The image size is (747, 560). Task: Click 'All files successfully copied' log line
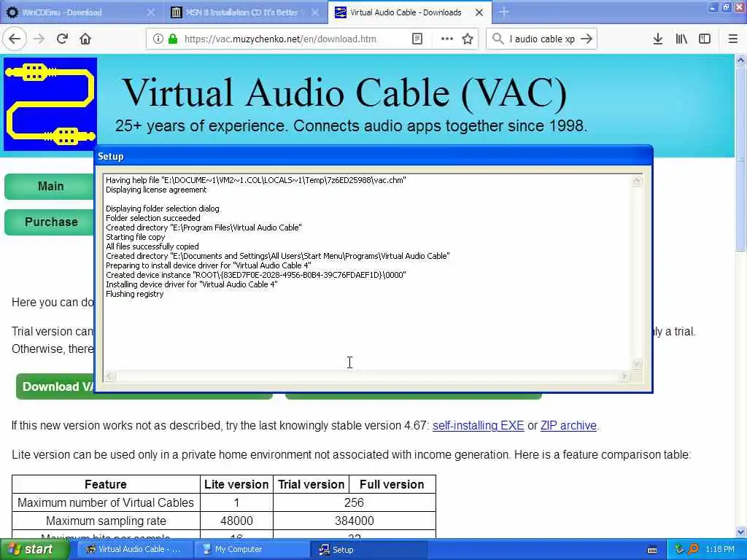tap(152, 246)
